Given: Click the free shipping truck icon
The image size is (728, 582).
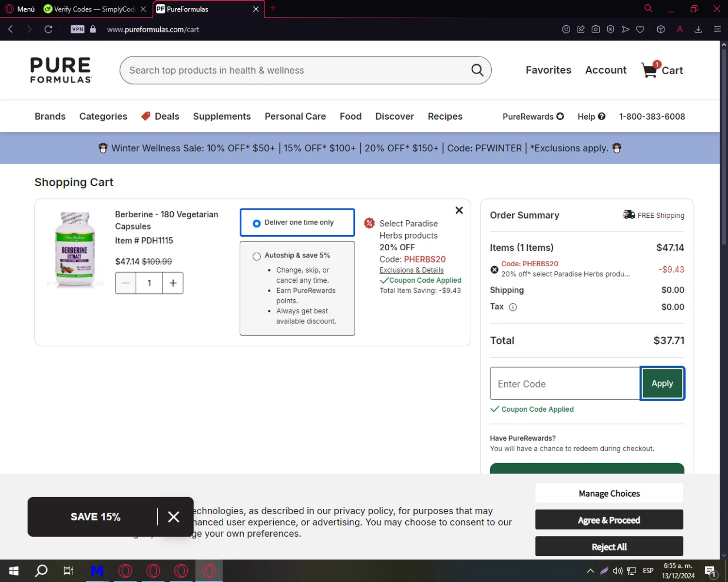Looking at the screenshot, I should click(x=629, y=215).
